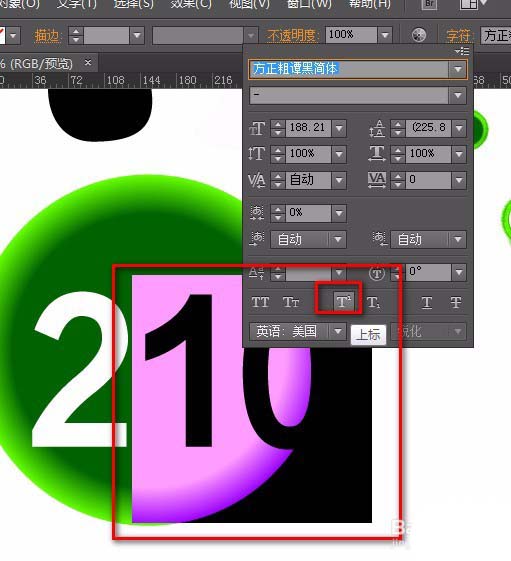Viewport: 511px width, 561px height.
Task: Click the horizontal scale icon
Action: pos(377,154)
